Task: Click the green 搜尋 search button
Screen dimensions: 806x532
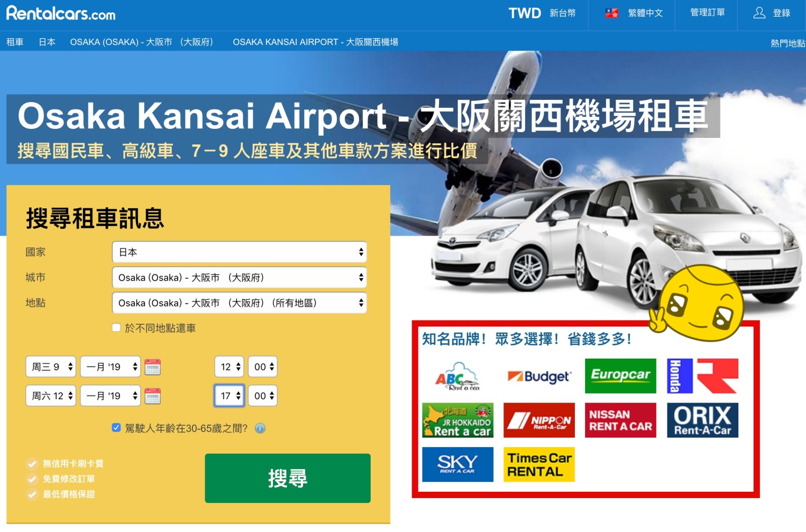Action: tap(287, 478)
